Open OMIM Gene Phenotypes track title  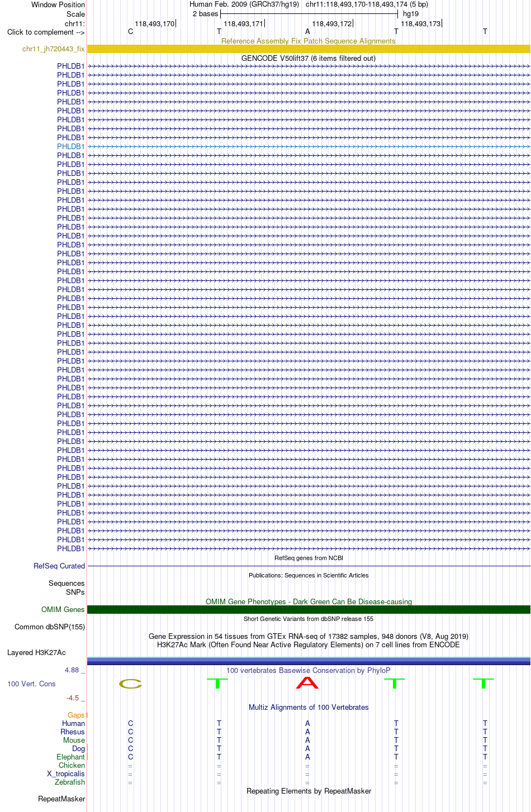click(x=309, y=601)
